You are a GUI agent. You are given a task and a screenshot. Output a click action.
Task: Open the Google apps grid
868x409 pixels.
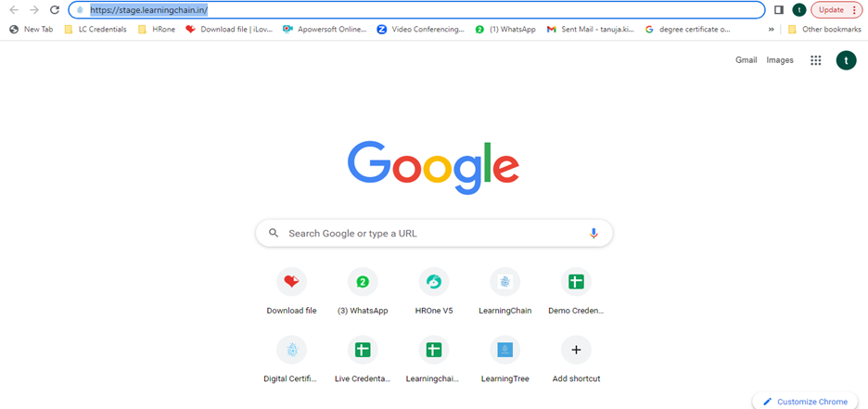816,60
